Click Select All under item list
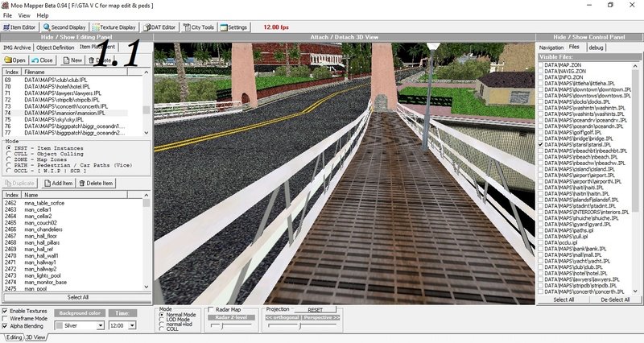Image resolution: width=644 pixels, height=343 pixels. click(x=77, y=297)
